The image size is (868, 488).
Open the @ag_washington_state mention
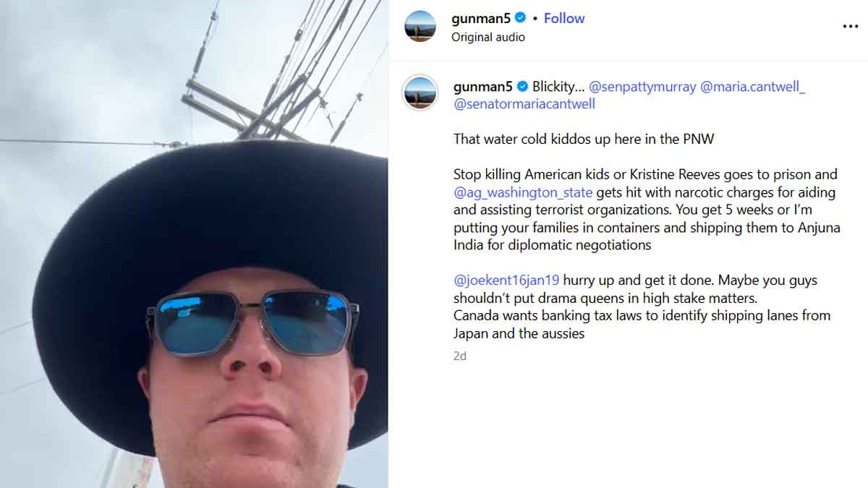coord(523,192)
